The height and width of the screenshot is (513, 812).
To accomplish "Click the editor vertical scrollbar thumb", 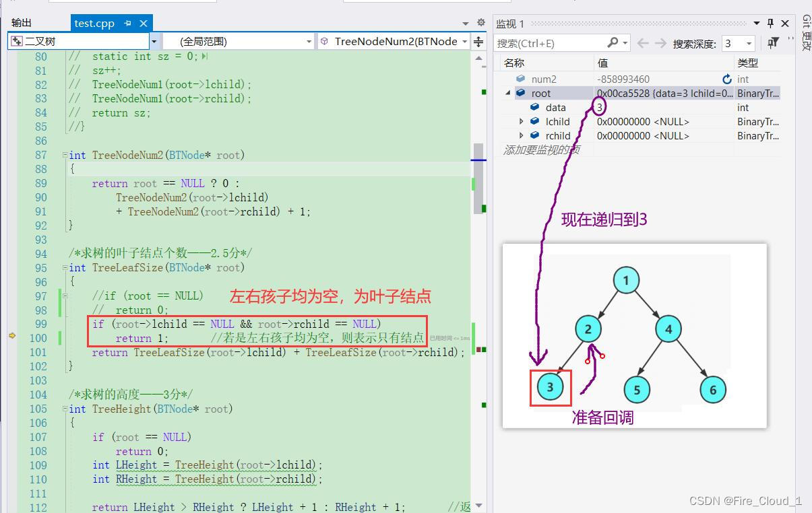I will tap(478, 178).
